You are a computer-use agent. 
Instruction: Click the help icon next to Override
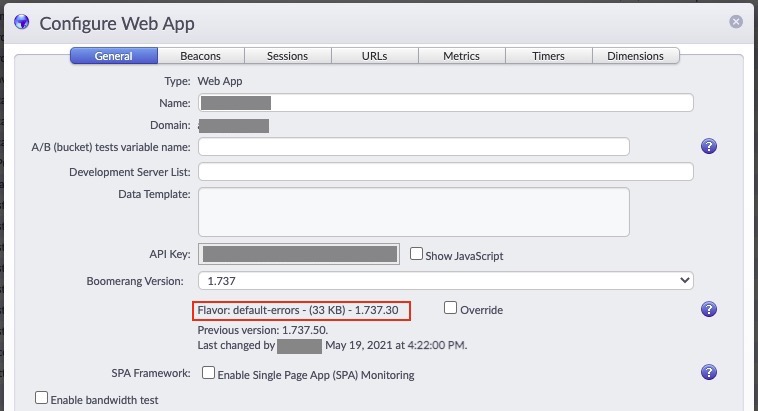(x=709, y=310)
